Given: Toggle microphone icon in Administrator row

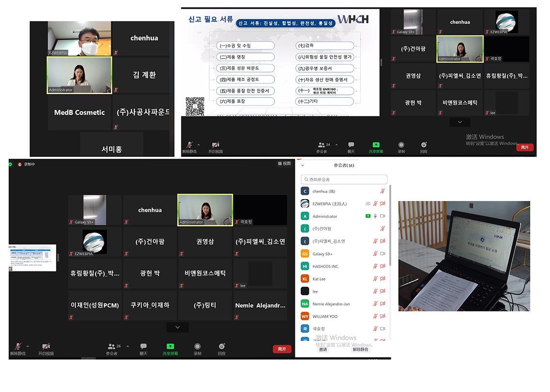Looking at the screenshot, I should pos(375,216).
